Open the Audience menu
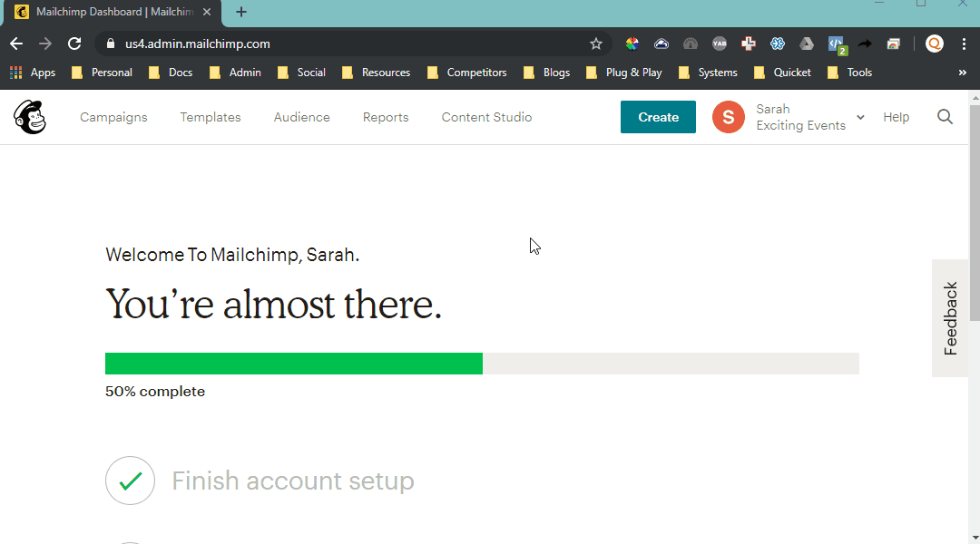The width and height of the screenshot is (980, 544). tap(302, 117)
